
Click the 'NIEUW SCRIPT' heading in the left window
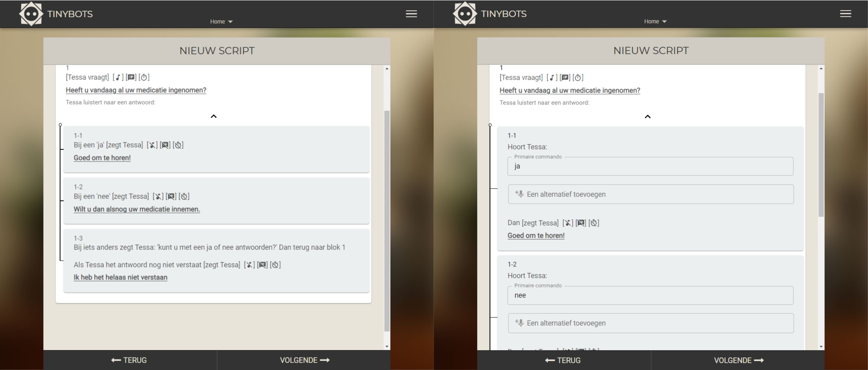click(217, 51)
